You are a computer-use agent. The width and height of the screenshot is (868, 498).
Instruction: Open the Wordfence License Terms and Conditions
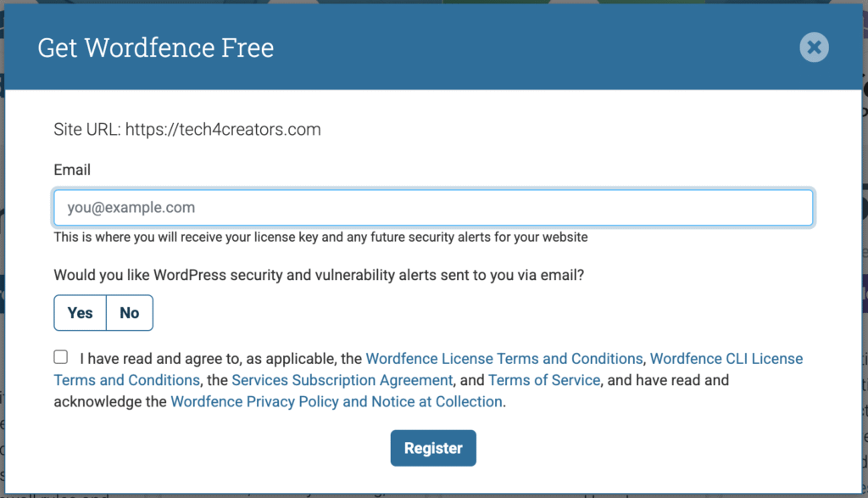pos(504,358)
